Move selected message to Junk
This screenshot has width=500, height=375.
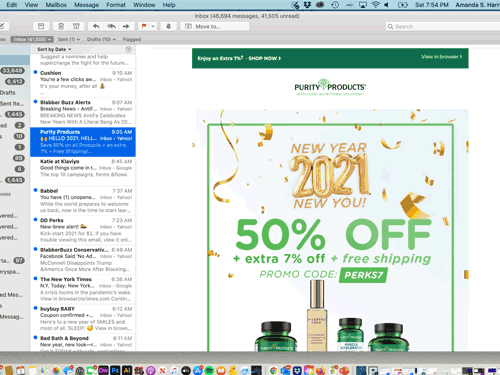(x=76, y=26)
